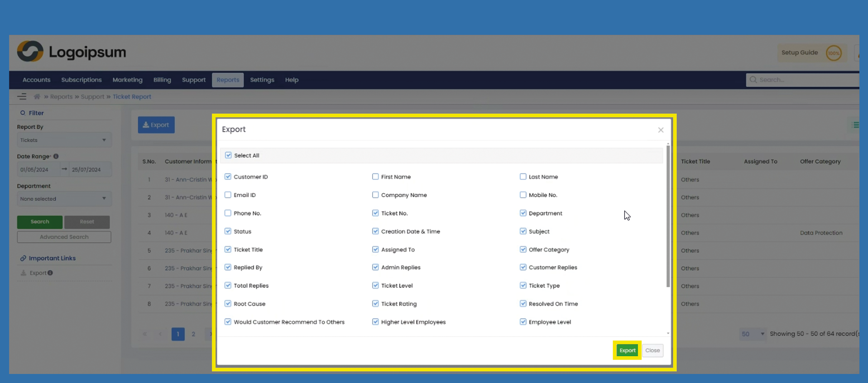The image size is (868, 383).
Task: Click the Logoipsum logo icon
Action: pyautogui.click(x=30, y=52)
